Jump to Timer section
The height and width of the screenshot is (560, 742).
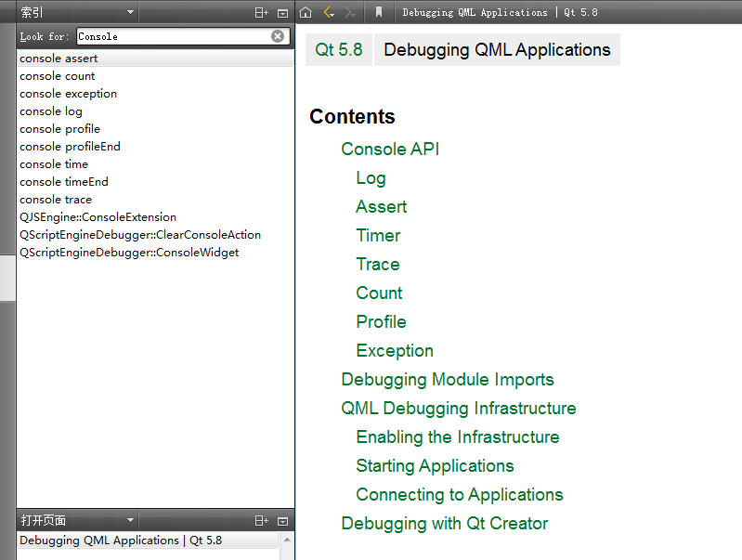tap(378, 236)
